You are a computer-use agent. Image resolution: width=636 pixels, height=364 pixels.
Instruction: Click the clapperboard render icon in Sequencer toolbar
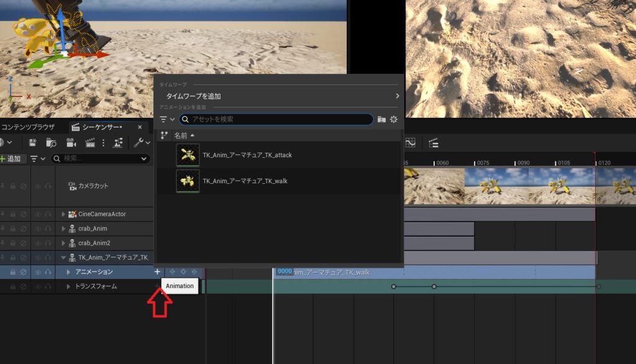tap(90, 143)
